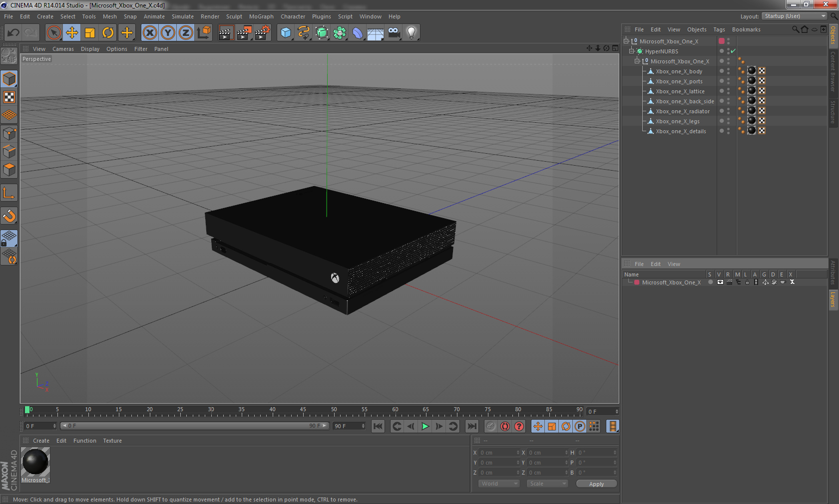Toggle Z axis lock
This screenshot has width=839, height=504.
pos(186,33)
